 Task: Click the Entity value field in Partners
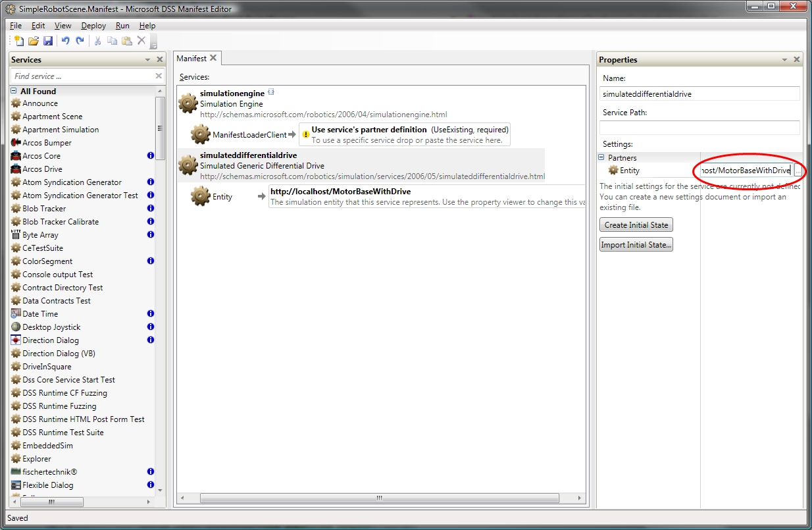pos(746,171)
